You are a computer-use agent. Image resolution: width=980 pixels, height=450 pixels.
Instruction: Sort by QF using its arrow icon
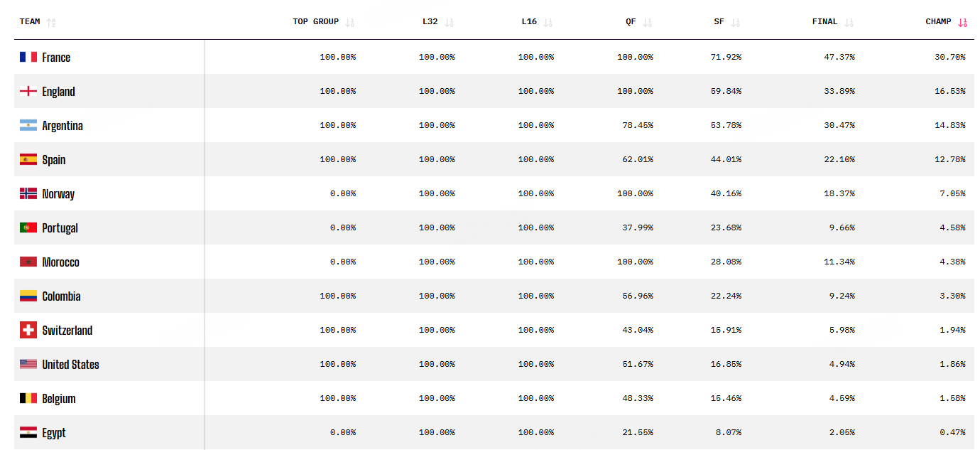tap(647, 22)
